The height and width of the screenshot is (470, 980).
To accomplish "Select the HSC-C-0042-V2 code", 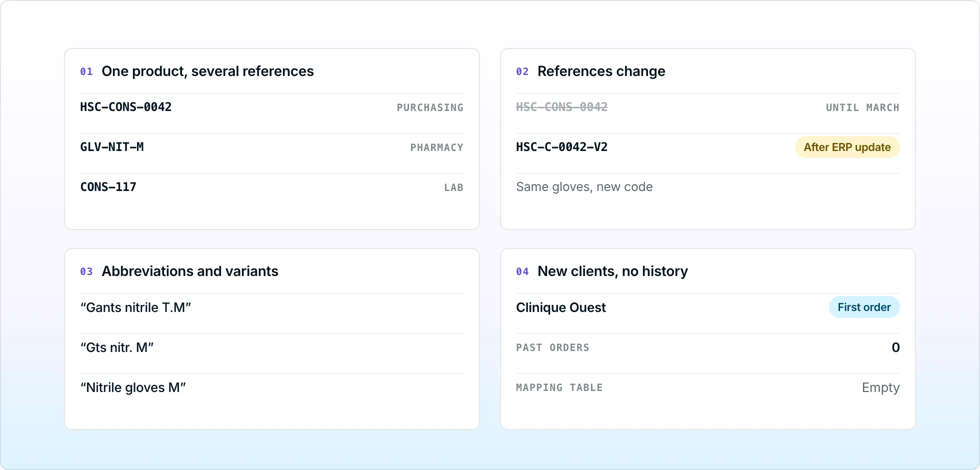I will coord(562,147).
